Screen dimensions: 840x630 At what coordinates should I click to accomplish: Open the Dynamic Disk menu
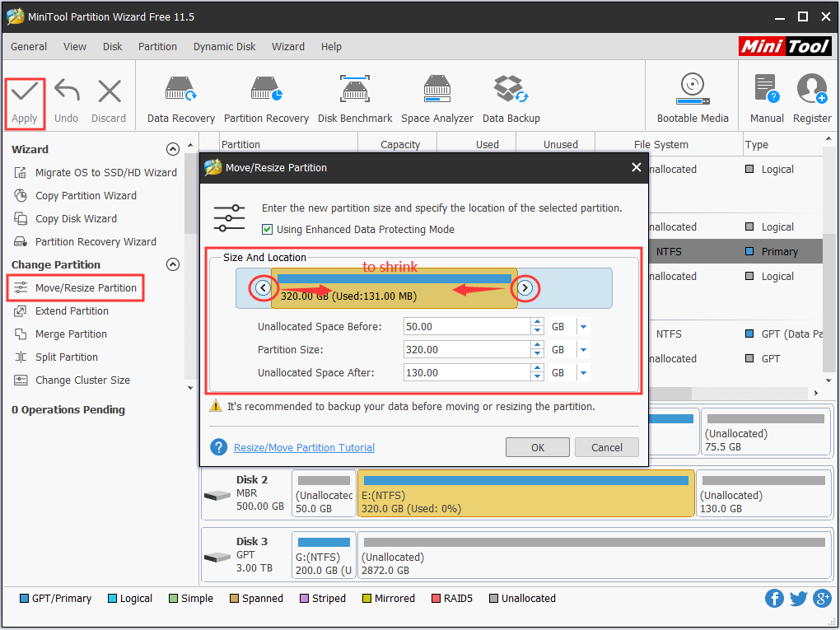pyautogui.click(x=225, y=47)
